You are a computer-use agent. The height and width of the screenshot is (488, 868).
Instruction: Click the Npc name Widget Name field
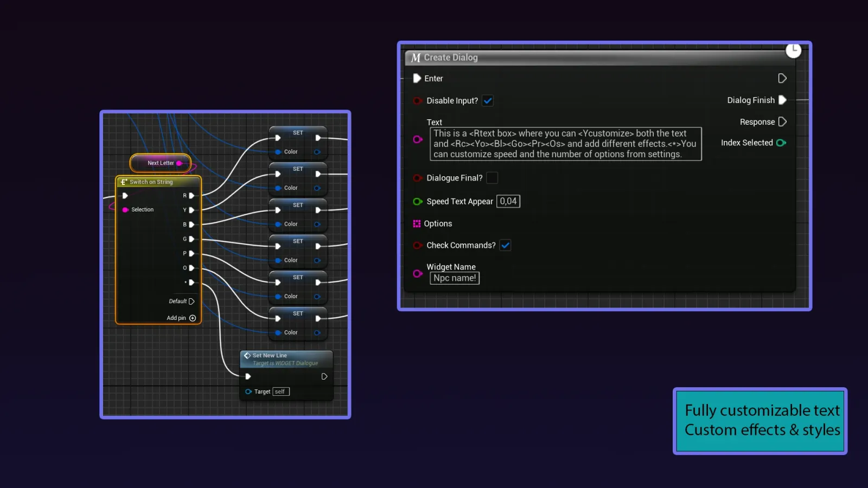pyautogui.click(x=455, y=278)
